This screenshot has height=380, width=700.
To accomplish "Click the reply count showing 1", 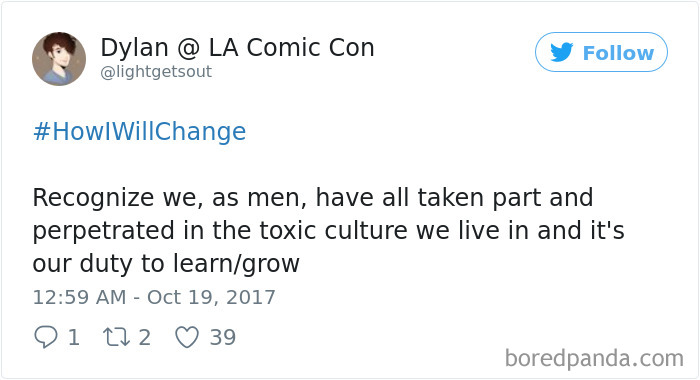I will [x=74, y=338].
